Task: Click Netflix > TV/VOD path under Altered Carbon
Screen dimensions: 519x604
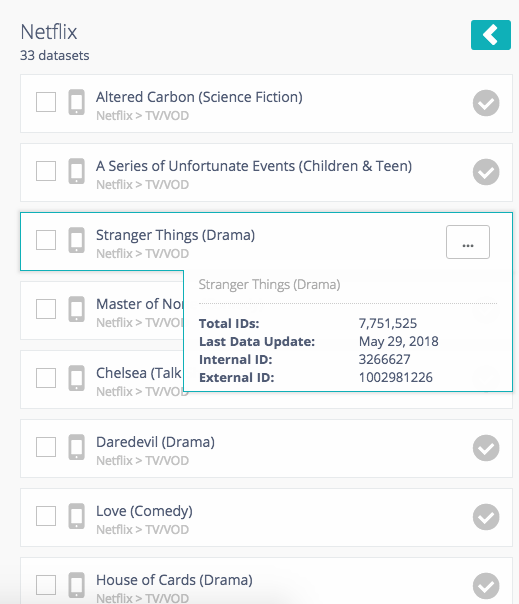Action: point(142,116)
